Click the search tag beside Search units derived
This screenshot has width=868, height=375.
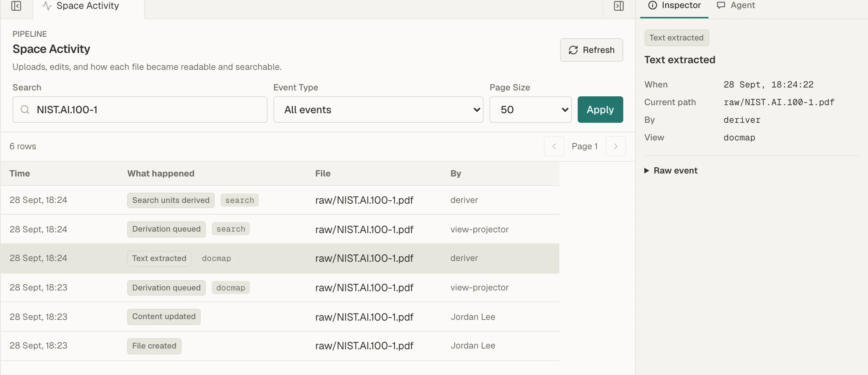(240, 200)
